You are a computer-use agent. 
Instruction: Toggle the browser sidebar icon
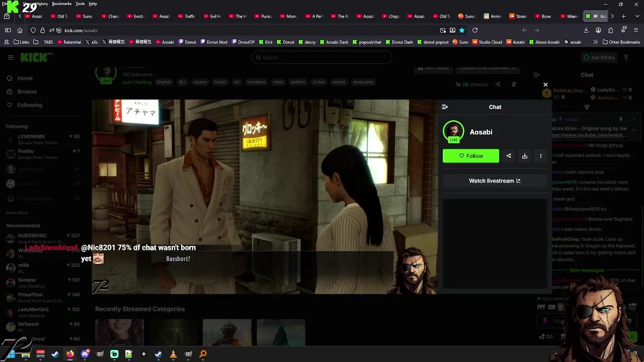(8, 30)
